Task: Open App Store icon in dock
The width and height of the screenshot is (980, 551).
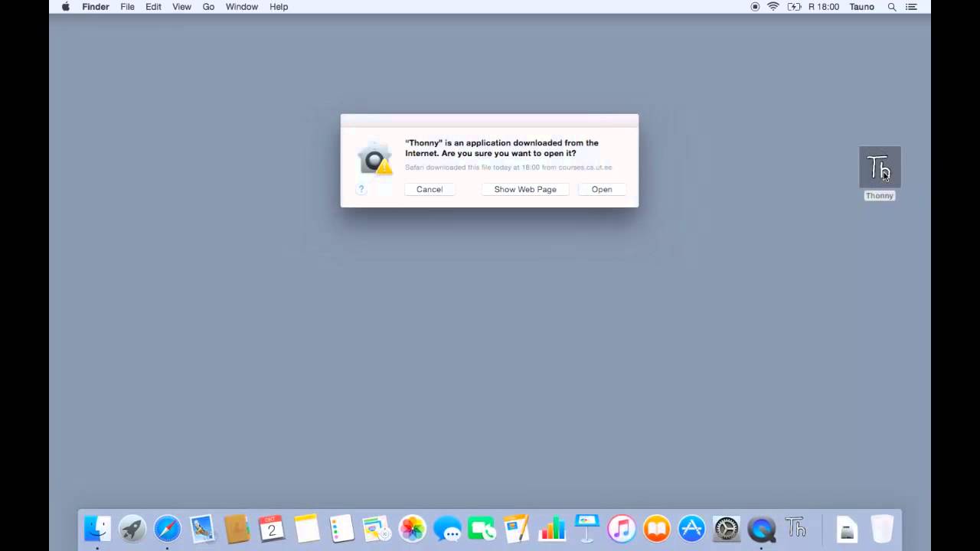Action: pyautogui.click(x=691, y=528)
